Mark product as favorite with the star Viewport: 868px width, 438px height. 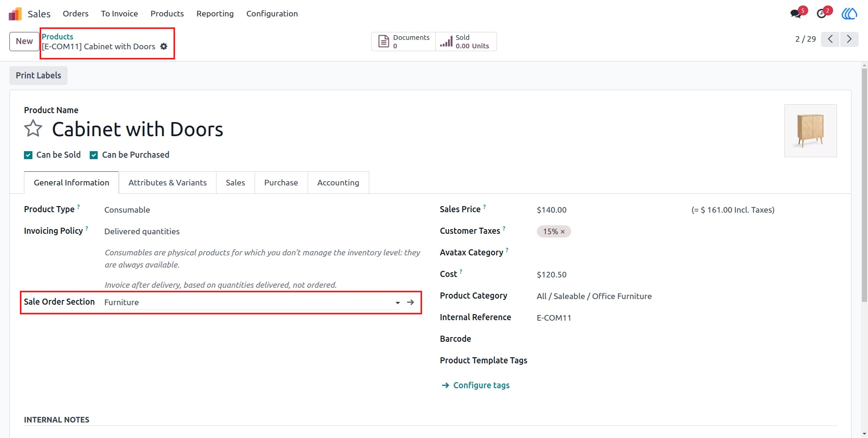[33, 129]
